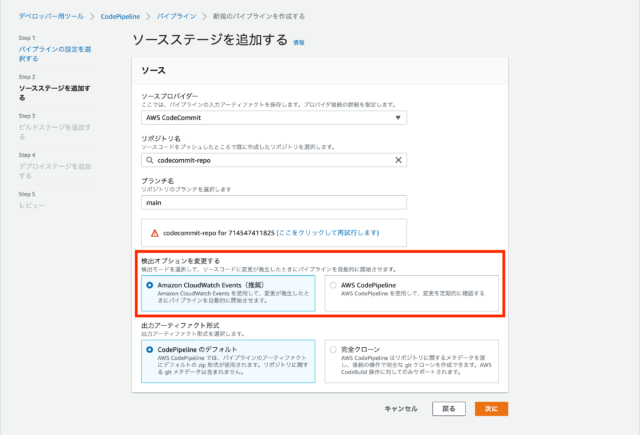This screenshot has width=640, height=435.
Task: Select AWS CodePipeline detection radio option
Action: [334, 285]
